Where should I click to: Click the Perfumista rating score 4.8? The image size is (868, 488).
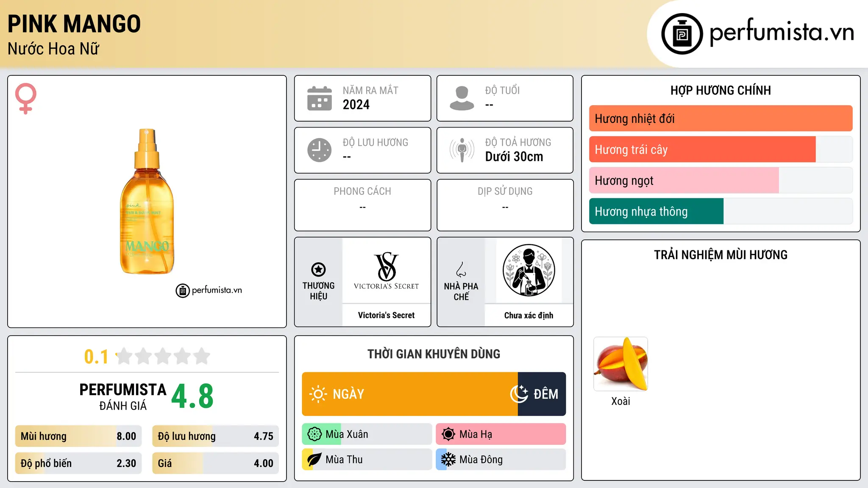point(192,396)
